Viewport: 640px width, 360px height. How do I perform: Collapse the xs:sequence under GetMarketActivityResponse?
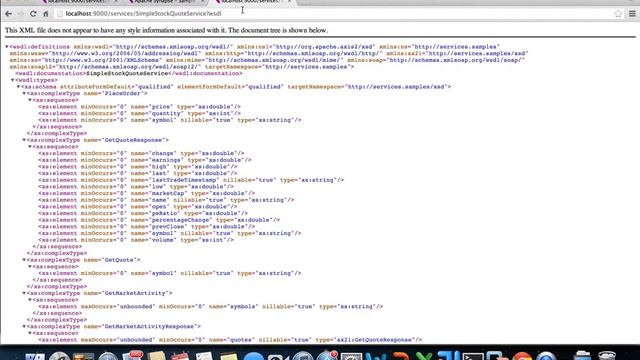(x=29, y=333)
